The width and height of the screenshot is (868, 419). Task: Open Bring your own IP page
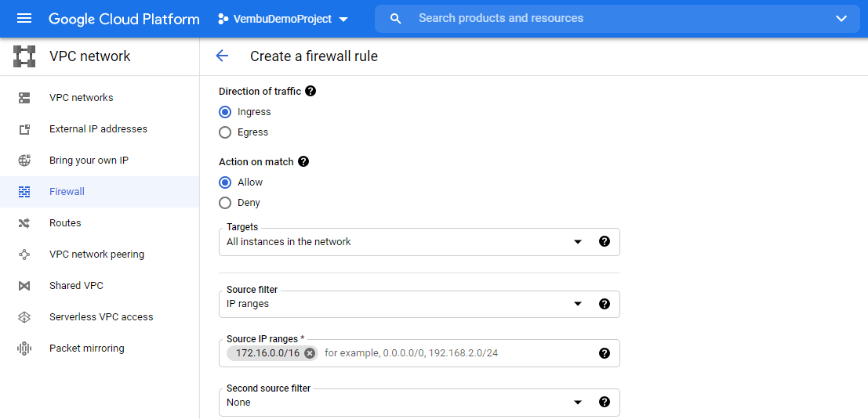point(100,161)
